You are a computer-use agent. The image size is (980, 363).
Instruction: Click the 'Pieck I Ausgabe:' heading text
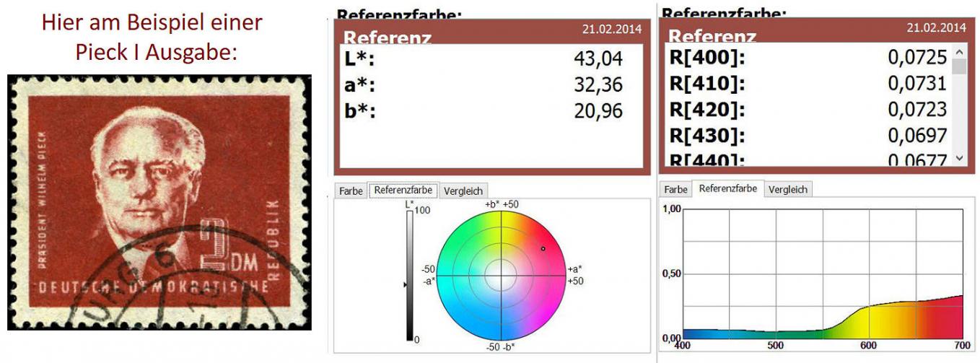[x=155, y=52]
